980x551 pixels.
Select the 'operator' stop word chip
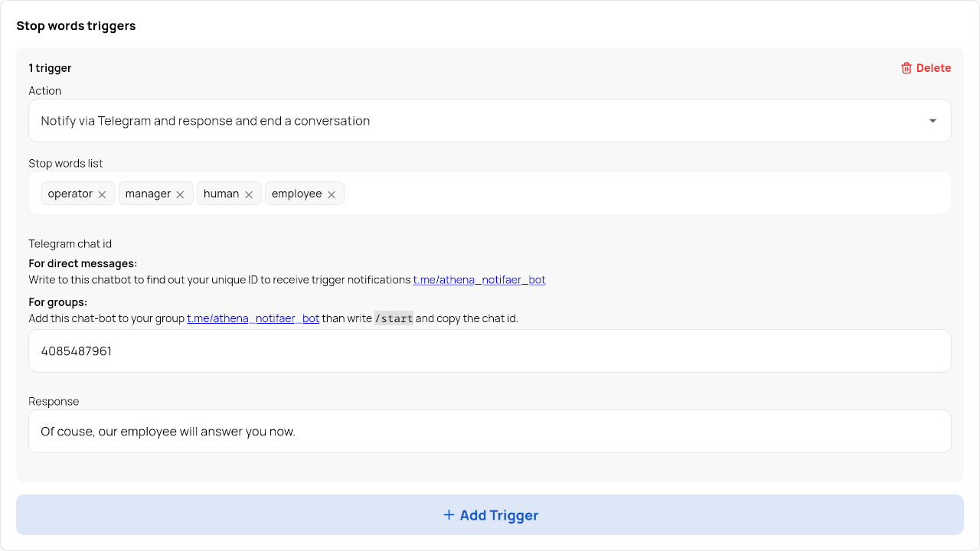[x=70, y=194]
